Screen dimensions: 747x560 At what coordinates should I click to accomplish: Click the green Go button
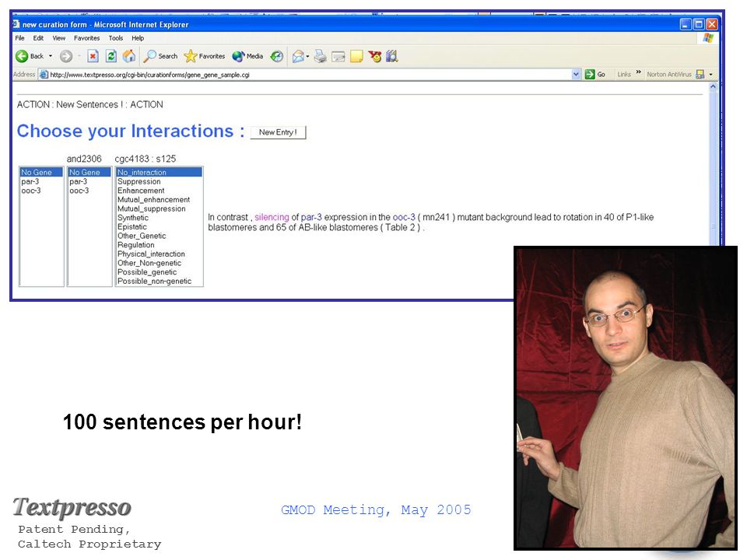point(595,75)
